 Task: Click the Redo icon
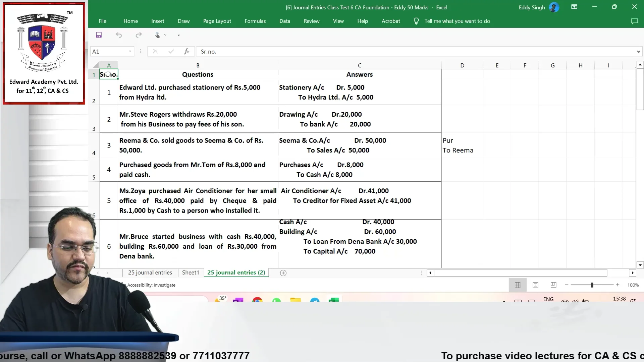point(139,35)
